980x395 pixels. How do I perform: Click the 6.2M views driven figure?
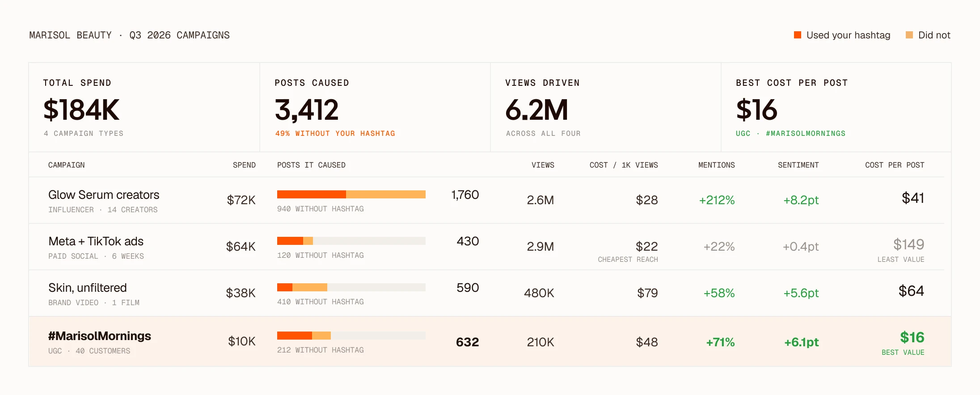(536, 109)
